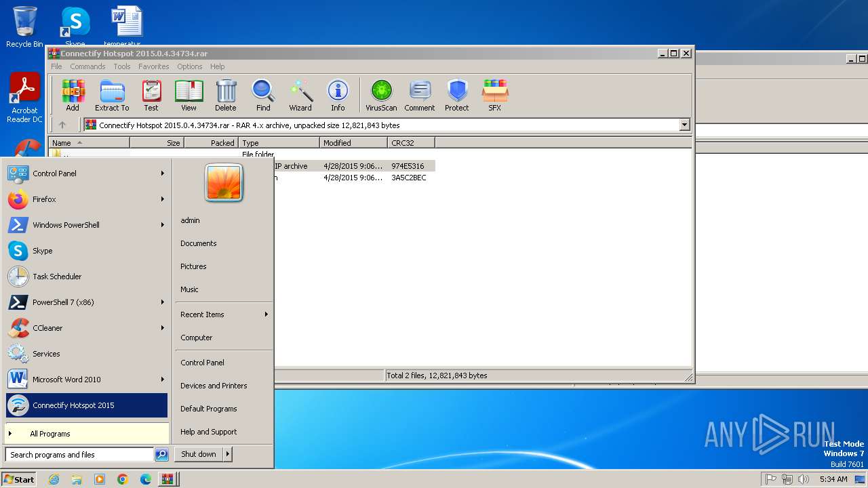Start VirusScan on the archive

(x=381, y=96)
